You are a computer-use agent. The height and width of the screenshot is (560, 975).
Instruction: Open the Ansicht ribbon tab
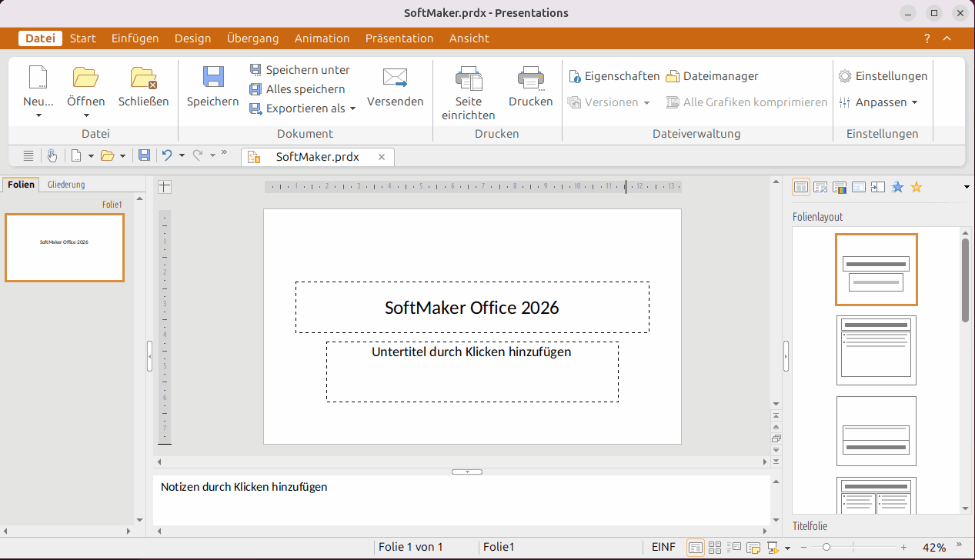click(469, 38)
